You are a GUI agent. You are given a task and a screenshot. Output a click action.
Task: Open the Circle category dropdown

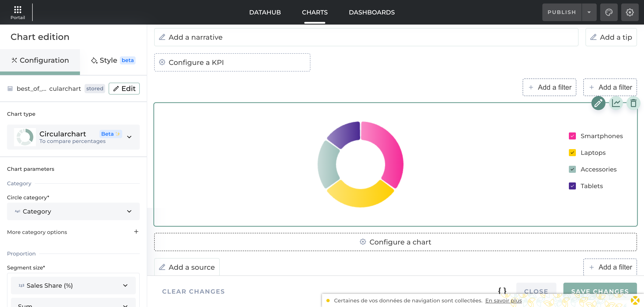73,211
